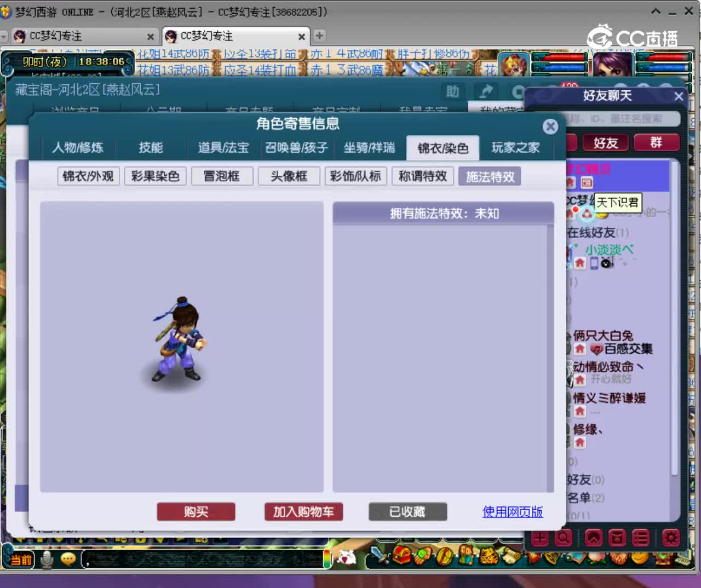Open friend panel settings gear icon
The image size is (701, 588).
pos(671,538)
